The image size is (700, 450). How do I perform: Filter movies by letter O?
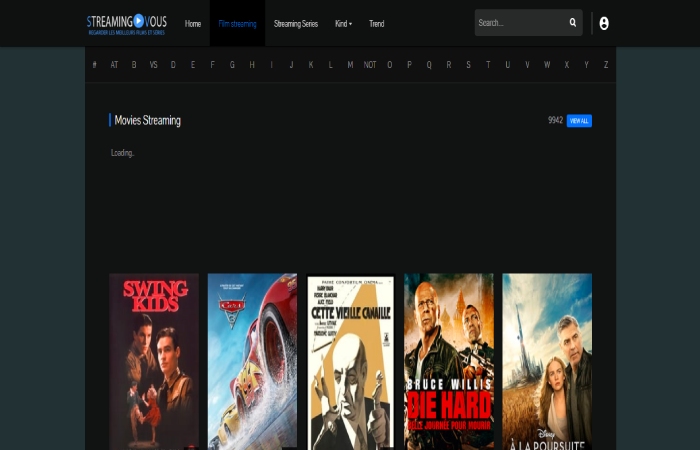tap(390, 65)
